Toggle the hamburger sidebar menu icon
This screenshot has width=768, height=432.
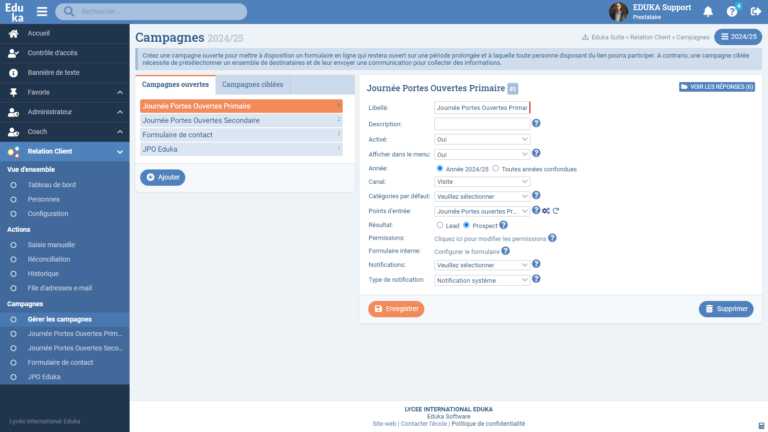click(x=41, y=12)
